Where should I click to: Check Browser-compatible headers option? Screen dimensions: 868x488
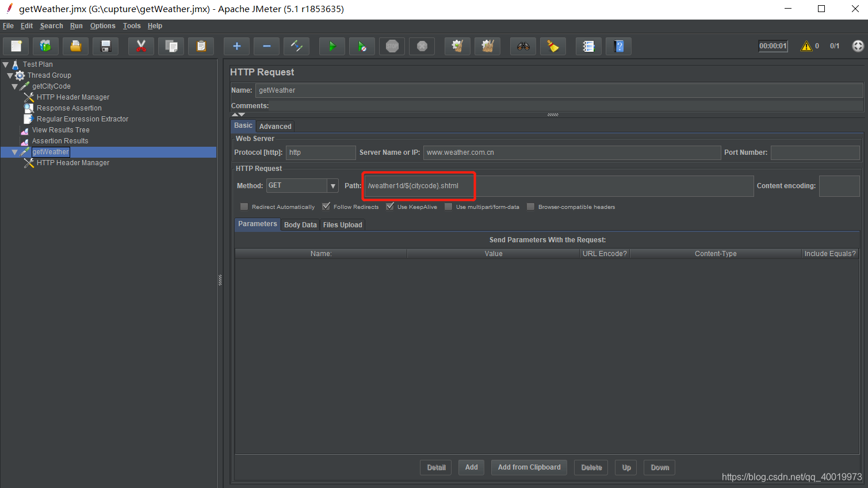tap(531, 207)
